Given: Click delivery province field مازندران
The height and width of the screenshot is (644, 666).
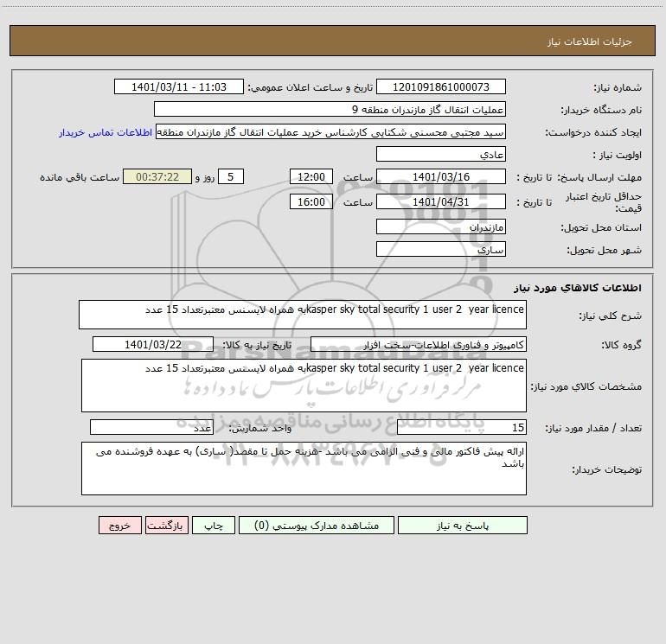Looking at the screenshot, I should (x=441, y=226).
